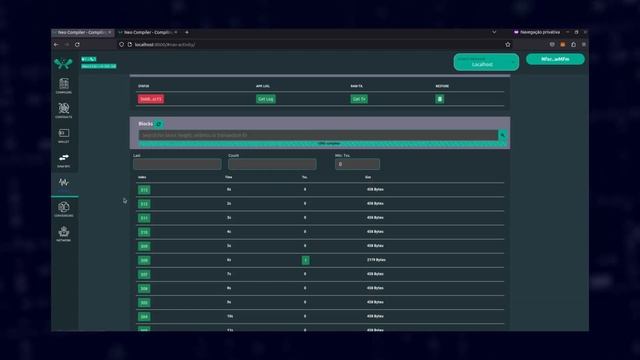
Task: Bookmark this page with the star icon
Action: point(508,44)
